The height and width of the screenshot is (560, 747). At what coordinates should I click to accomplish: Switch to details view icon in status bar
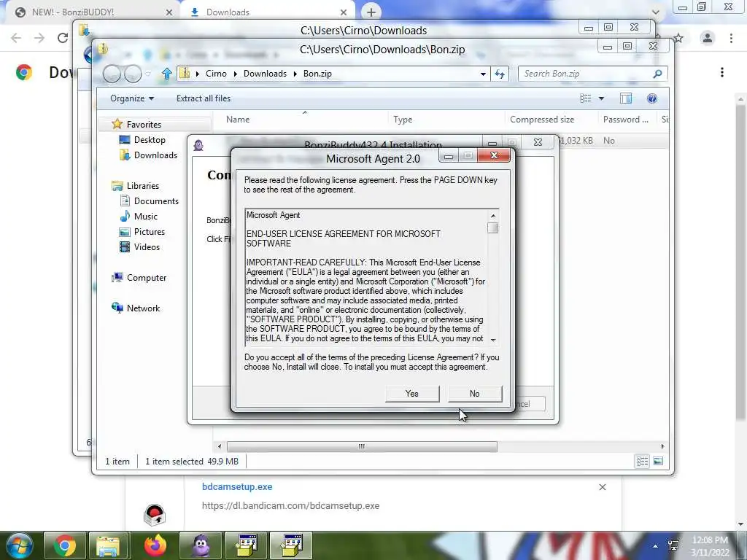642,461
